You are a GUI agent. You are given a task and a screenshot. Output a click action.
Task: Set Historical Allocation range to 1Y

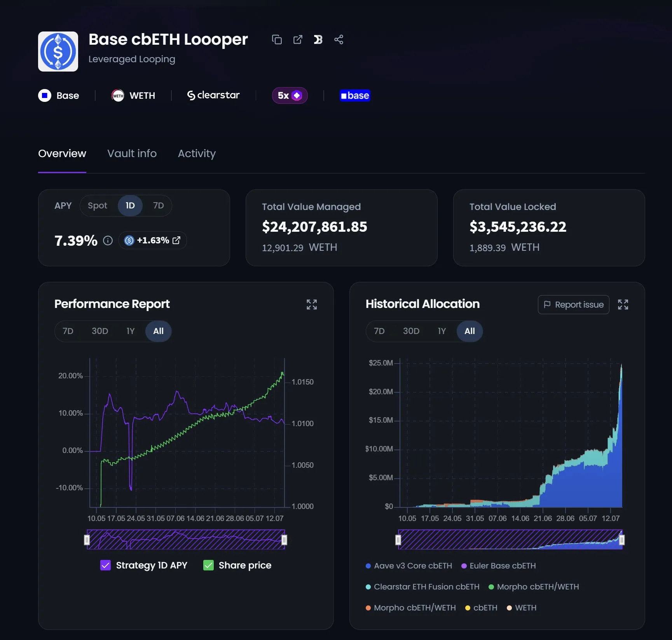(442, 331)
